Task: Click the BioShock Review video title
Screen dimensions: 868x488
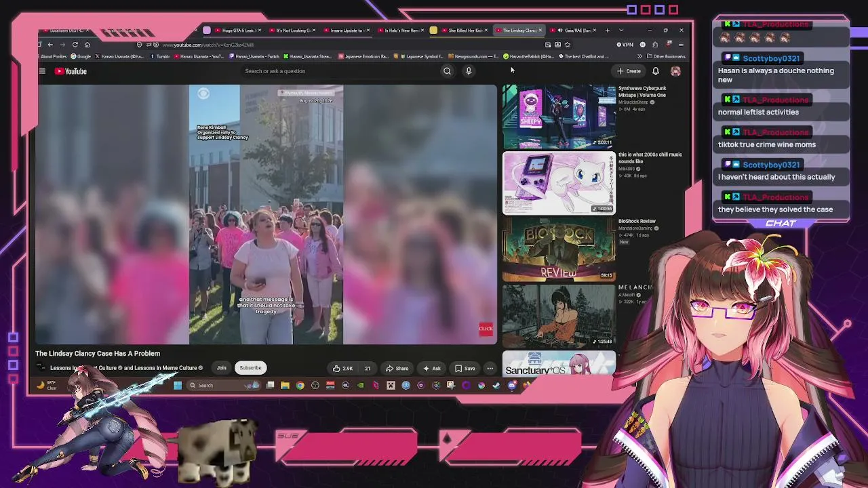Action: (x=637, y=221)
